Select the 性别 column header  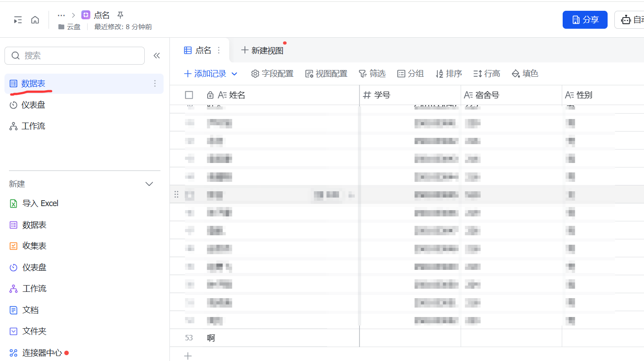pyautogui.click(x=603, y=95)
